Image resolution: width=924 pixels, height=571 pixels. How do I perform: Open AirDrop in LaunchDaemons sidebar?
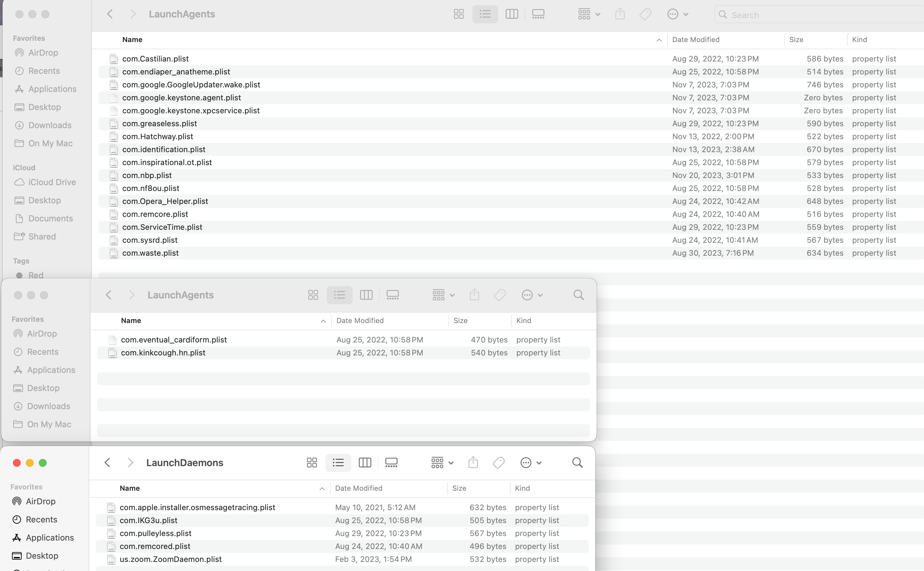point(40,501)
